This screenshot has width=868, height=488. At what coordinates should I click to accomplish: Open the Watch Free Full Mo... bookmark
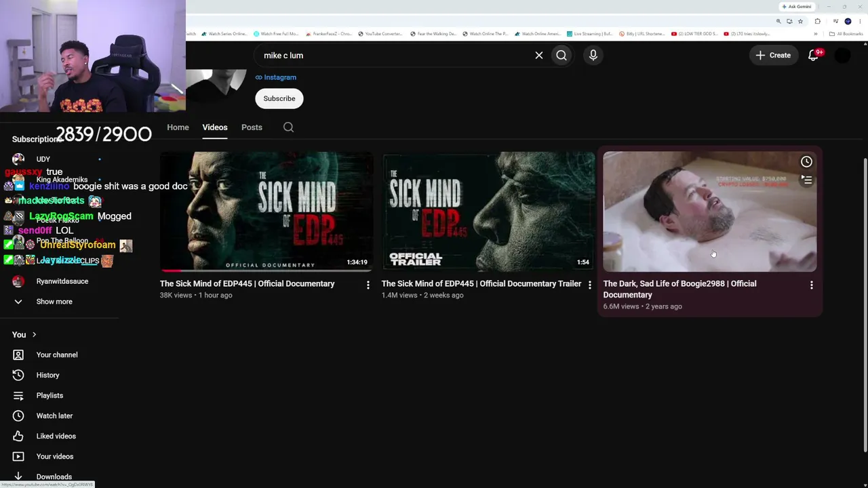276,34
